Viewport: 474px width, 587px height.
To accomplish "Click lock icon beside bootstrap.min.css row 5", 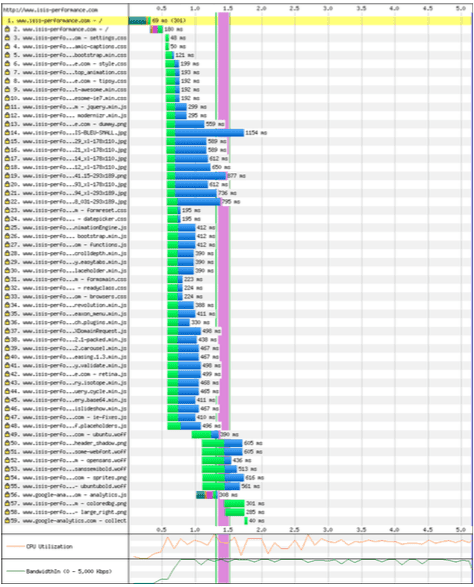I will point(7,55).
